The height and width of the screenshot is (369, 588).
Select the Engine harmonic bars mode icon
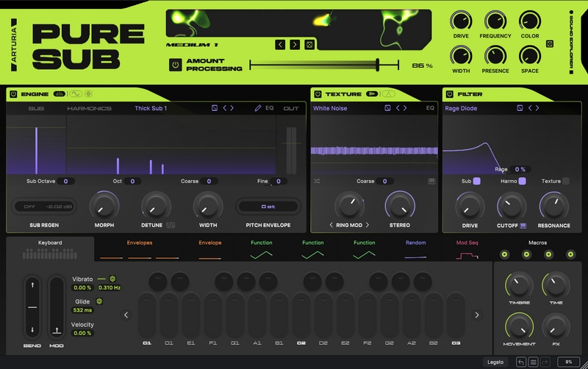coord(60,94)
